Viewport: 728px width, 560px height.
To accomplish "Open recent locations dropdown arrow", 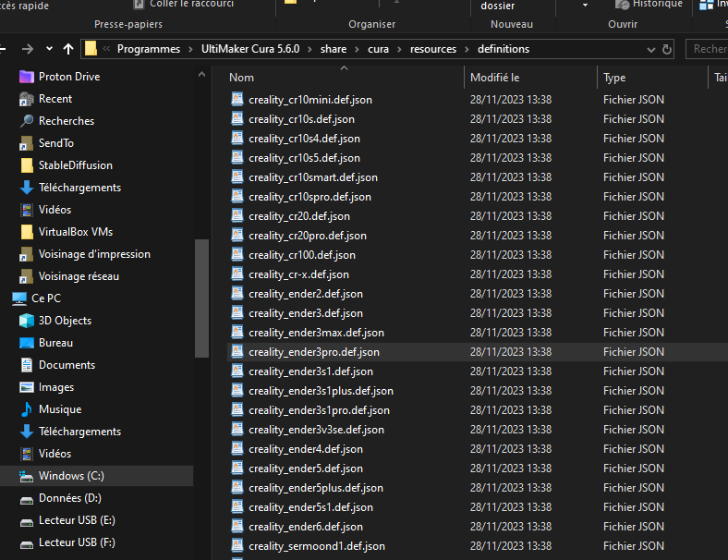I will click(x=49, y=49).
